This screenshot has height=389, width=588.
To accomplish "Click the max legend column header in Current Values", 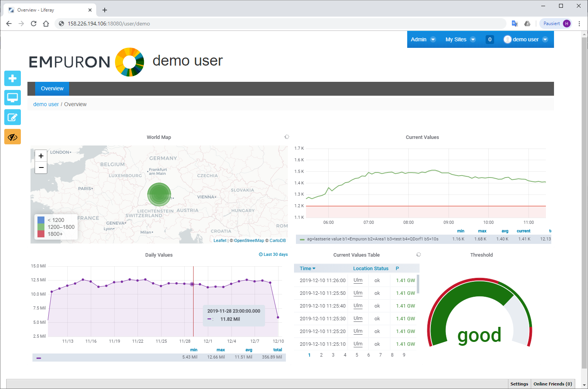I will click(x=482, y=231).
